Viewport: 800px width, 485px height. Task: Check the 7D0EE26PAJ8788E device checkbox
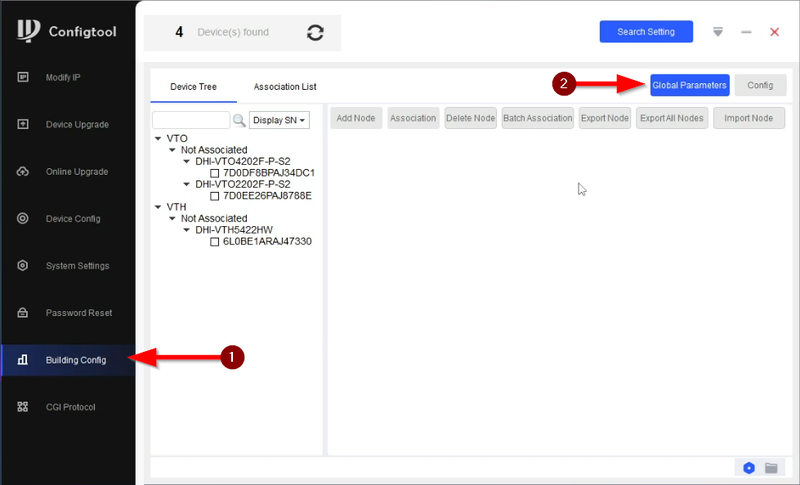[x=215, y=196]
